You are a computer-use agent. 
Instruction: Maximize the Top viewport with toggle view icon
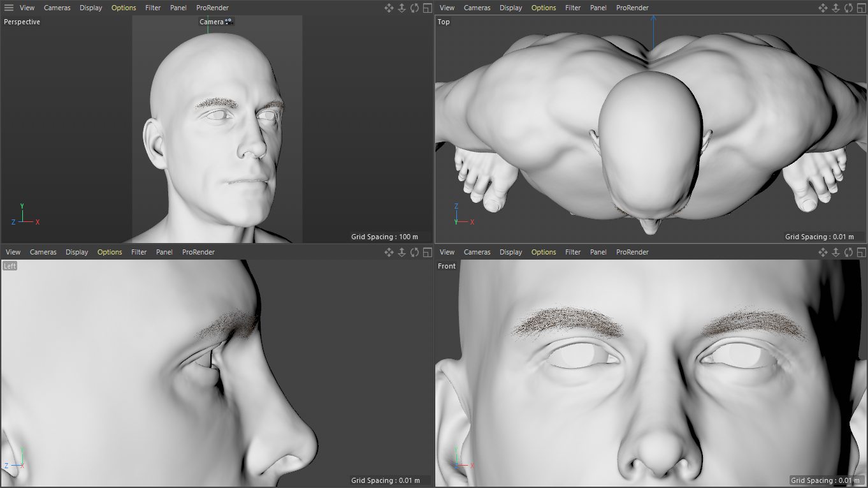pyautogui.click(x=861, y=8)
